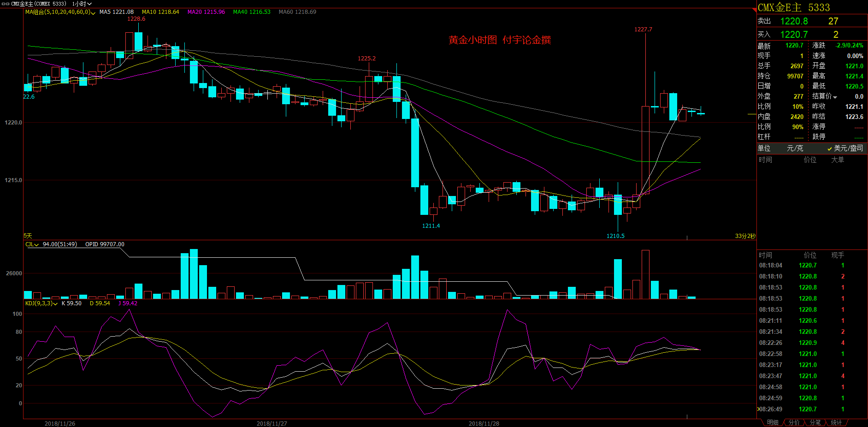Click the 1210.5 lowest price label
This screenshot has height=427, width=868.
point(615,236)
